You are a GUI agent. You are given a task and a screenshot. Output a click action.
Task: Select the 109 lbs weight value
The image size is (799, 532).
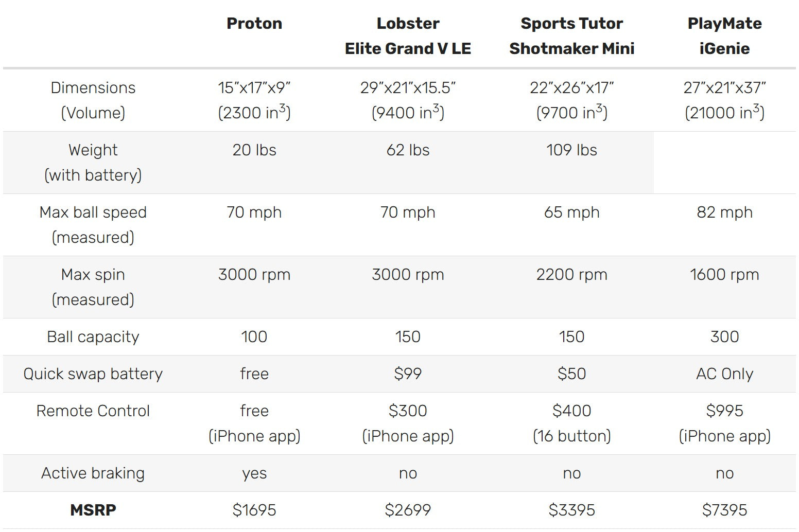571,150
